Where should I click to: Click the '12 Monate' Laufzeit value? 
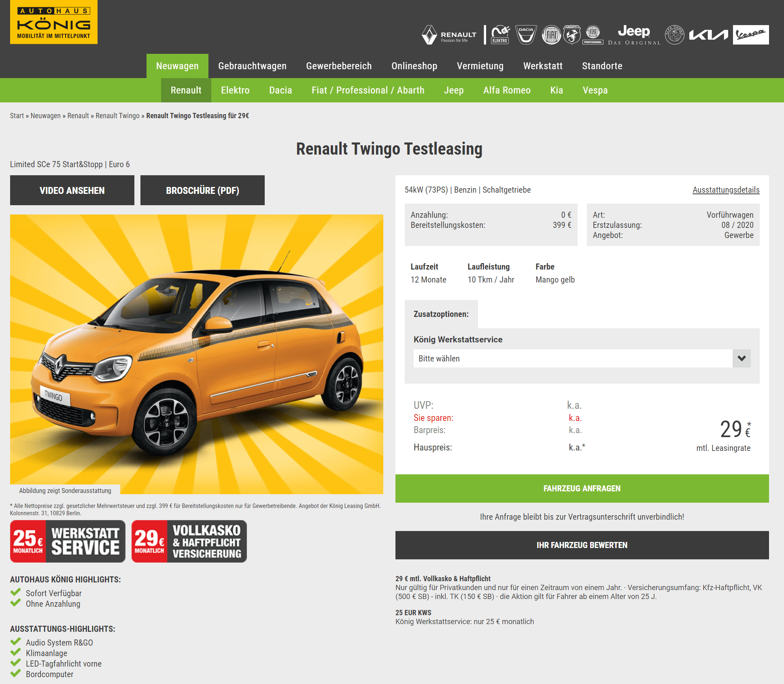click(428, 280)
